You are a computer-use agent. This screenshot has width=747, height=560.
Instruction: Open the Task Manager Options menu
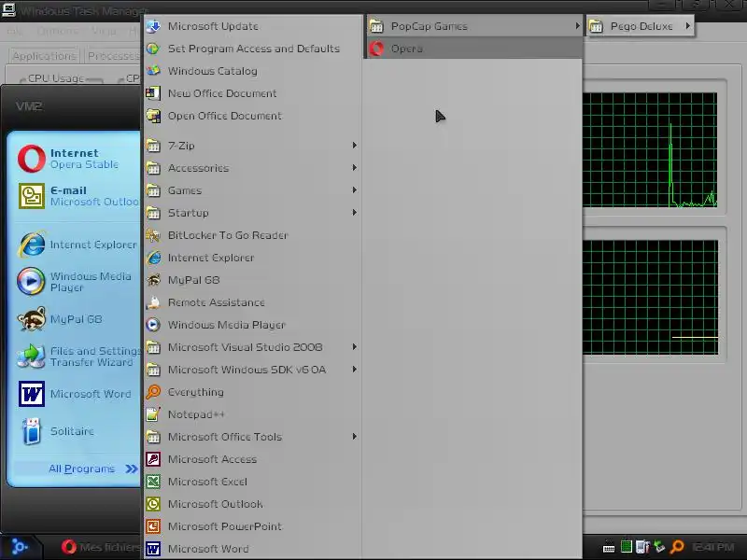pos(57,32)
